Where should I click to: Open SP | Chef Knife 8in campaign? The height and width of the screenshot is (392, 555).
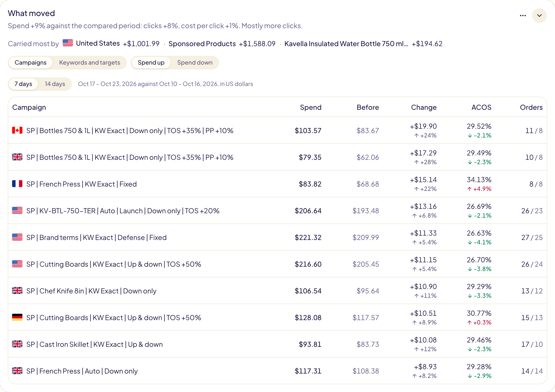point(91,291)
